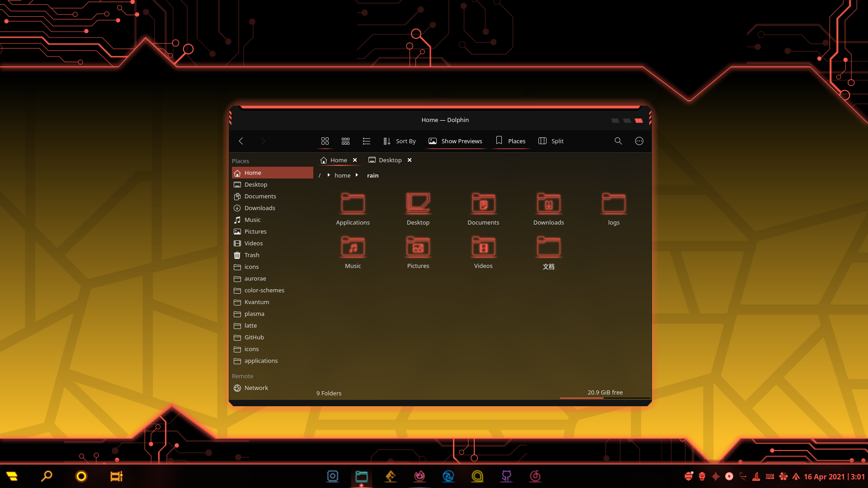Click rain in the breadcrumb path
The width and height of the screenshot is (868, 488).
[x=373, y=175]
